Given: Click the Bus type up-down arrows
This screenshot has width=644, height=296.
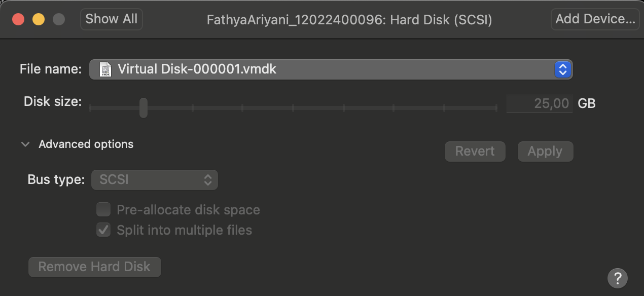Looking at the screenshot, I should click(x=207, y=179).
